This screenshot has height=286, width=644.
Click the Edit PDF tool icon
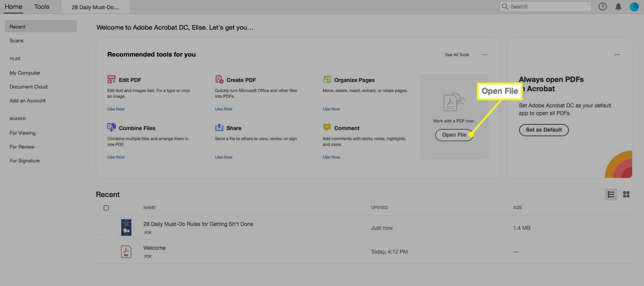tap(112, 80)
